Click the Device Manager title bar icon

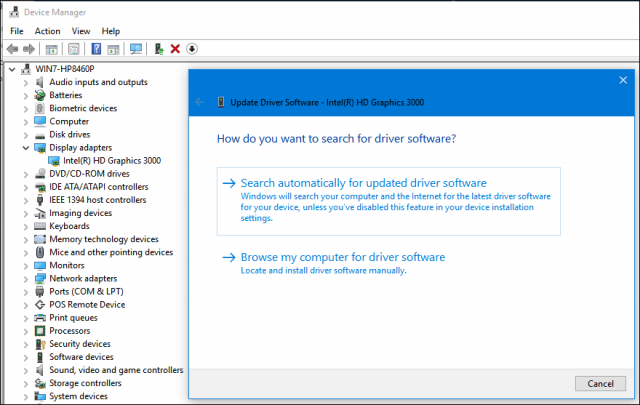[14, 12]
